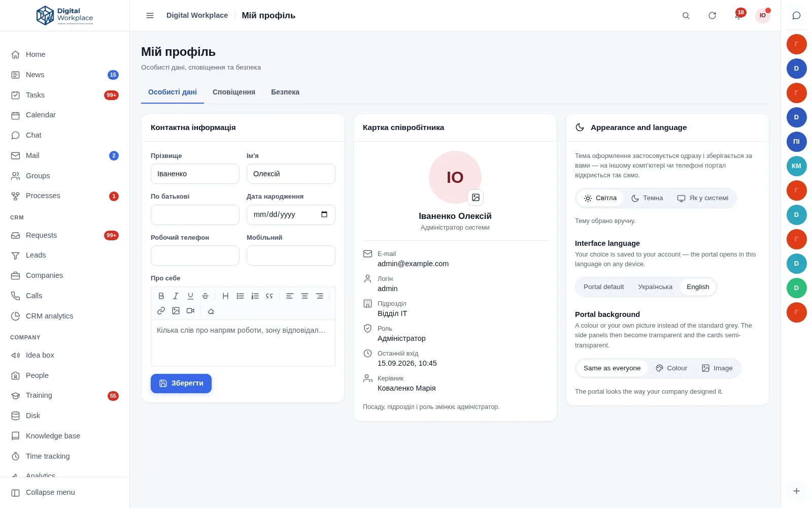Screen dimensions: 812x508
Task: Select Image portal background option
Action: [x=717, y=368]
